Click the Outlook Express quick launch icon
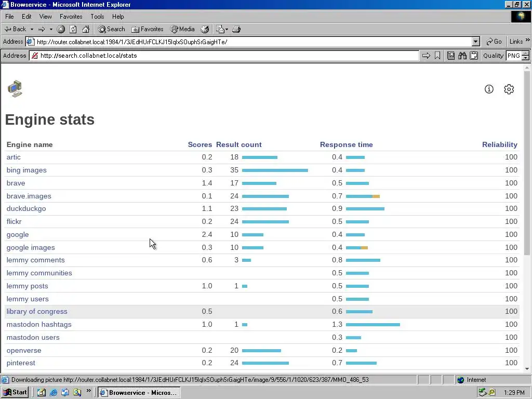 point(65,393)
